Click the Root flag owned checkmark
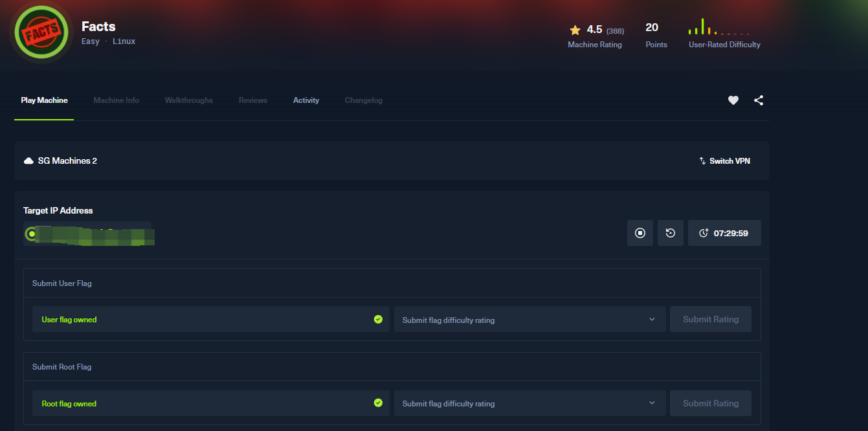 click(378, 403)
